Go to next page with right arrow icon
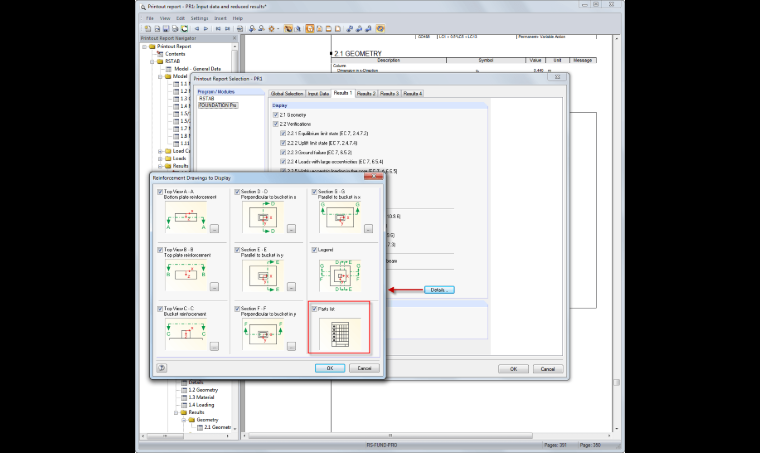760x453 pixels. (x=206, y=29)
